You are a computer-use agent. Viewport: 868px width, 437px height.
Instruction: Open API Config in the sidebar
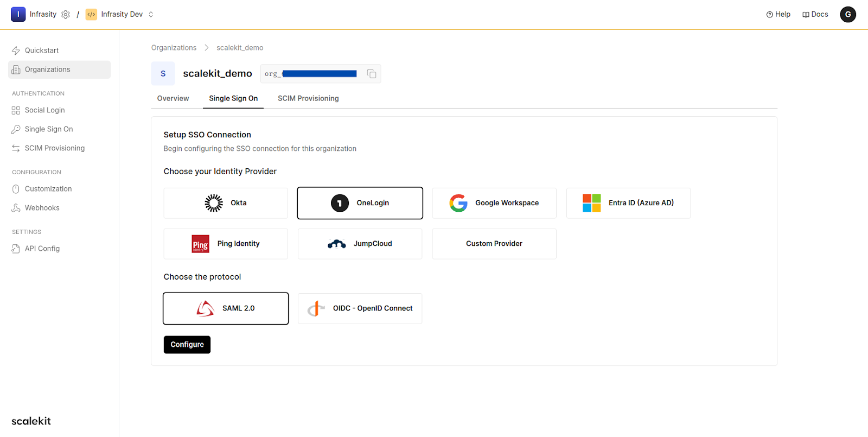click(x=60, y=249)
